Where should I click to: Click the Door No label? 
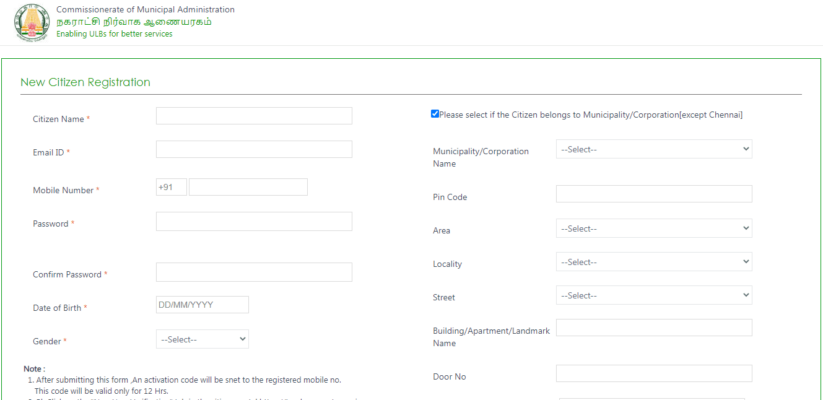(x=449, y=377)
